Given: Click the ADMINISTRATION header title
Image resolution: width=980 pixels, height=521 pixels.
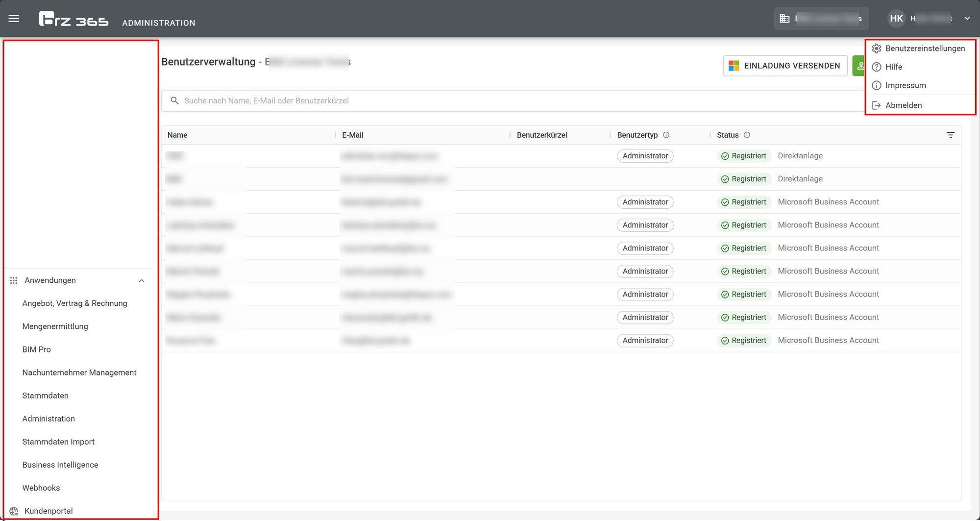Looking at the screenshot, I should point(159,23).
